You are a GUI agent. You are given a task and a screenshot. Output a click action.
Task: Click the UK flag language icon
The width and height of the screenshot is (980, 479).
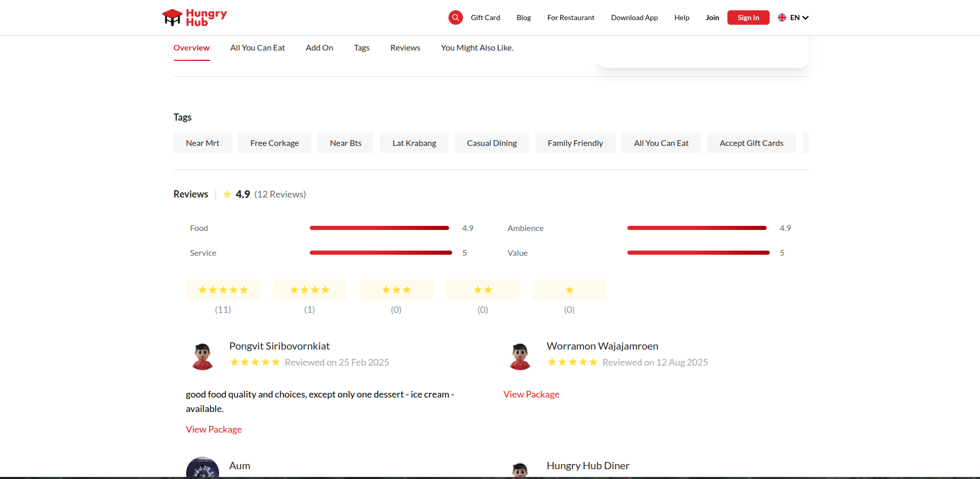click(782, 18)
